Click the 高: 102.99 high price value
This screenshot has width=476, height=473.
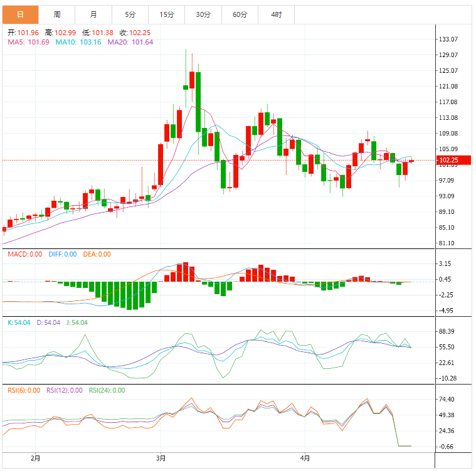tap(60, 33)
